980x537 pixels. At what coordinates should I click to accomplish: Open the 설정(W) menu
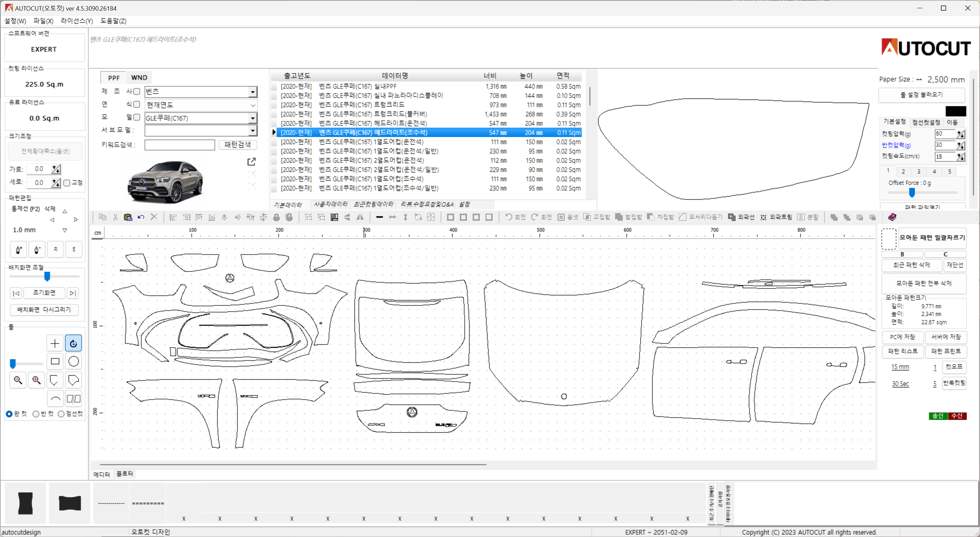point(15,21)
